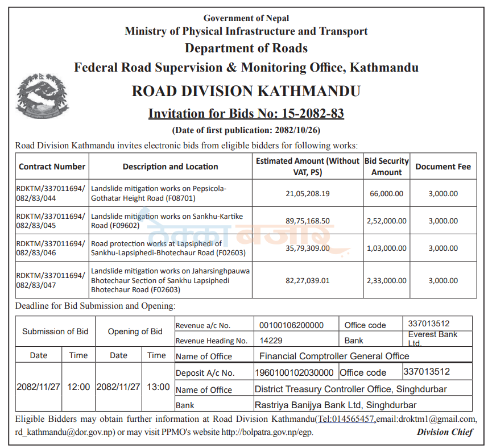The image size is (488, 448).
Task: Select deposit account number 1960100102030000
Action: 294,373
